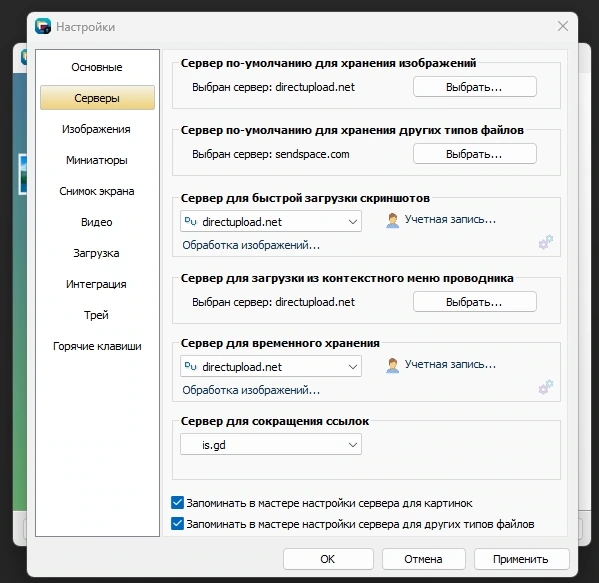Open Учетная запись link for temporary storage server

450,364
